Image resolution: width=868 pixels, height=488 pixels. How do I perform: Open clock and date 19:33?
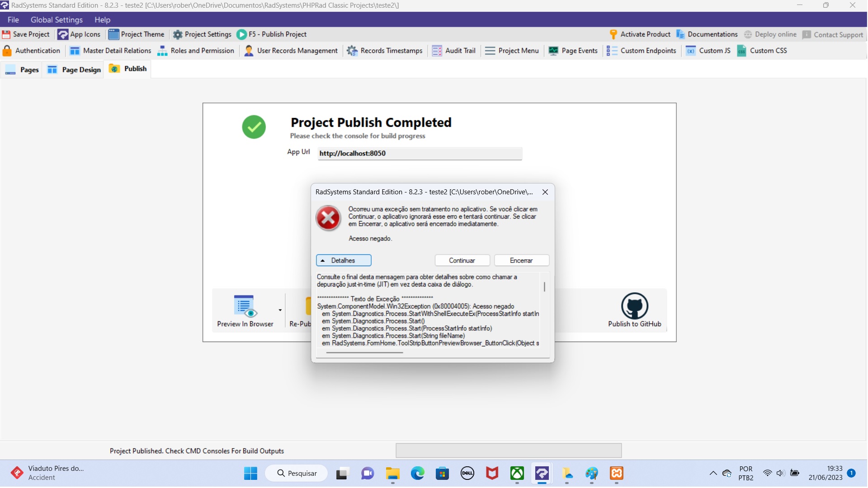point(826,474)
